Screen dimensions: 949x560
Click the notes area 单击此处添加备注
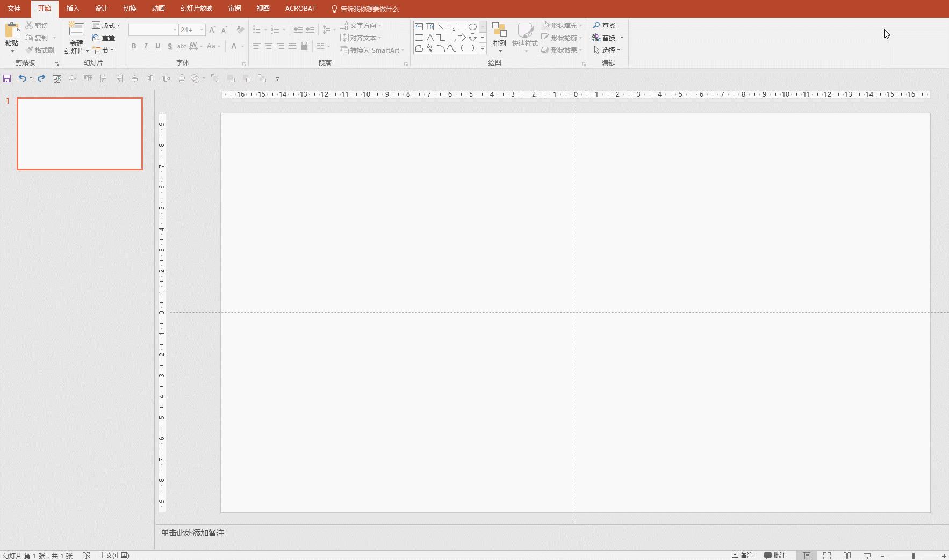tap(192, 533)
